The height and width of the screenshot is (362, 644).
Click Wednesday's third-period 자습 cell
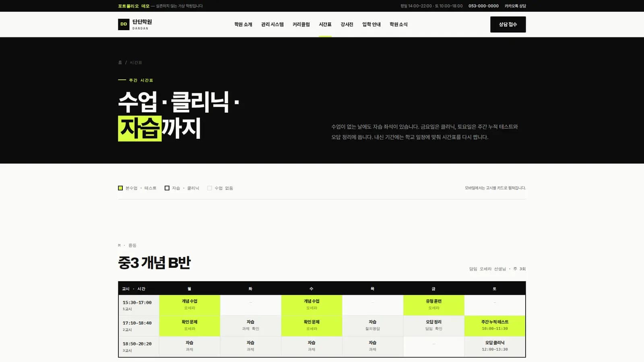tap(312, 347)
